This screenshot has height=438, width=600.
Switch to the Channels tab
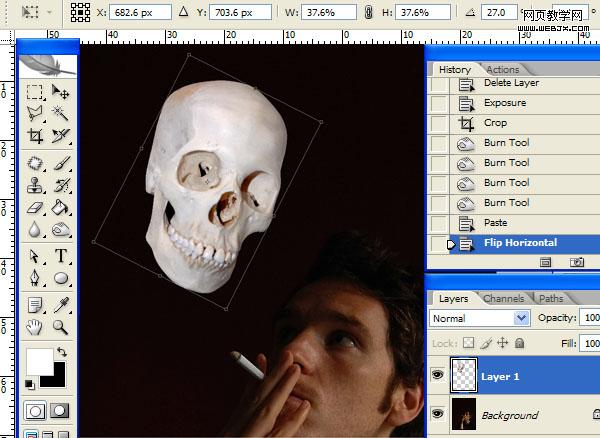[504, 299]
